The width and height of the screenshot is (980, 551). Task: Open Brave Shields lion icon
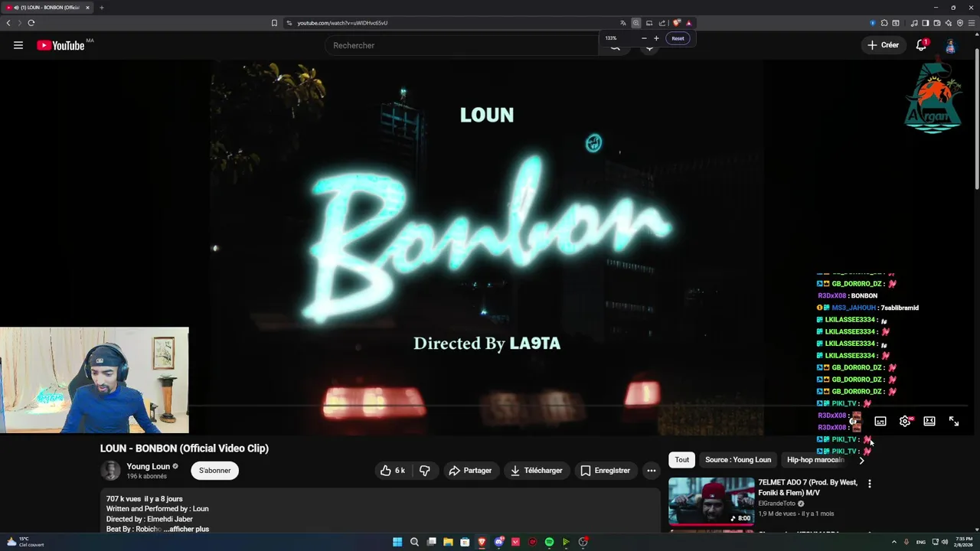(677, 23)
